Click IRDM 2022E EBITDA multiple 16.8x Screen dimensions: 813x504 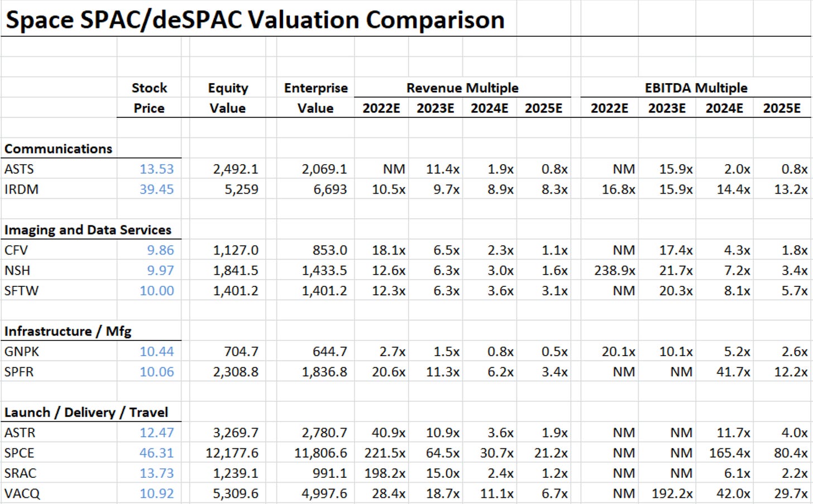618,189
